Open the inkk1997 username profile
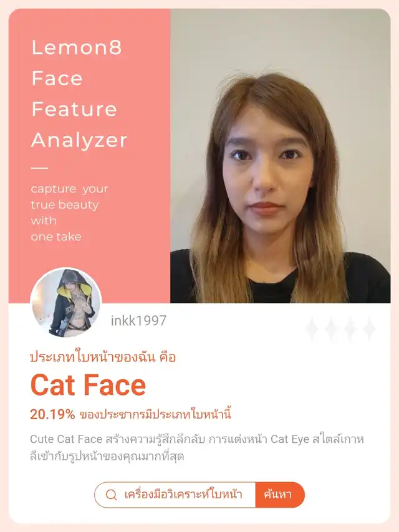 pos(138,321)
